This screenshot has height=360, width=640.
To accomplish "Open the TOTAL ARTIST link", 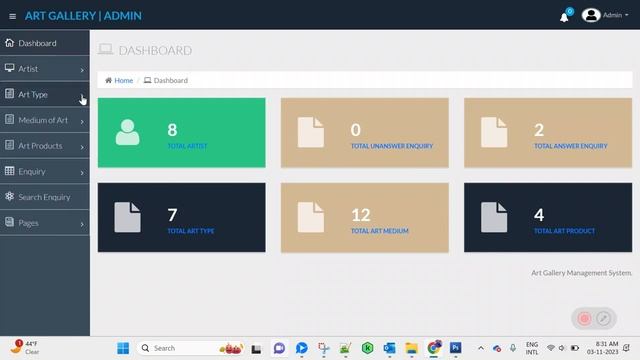I will click(187, 146).
